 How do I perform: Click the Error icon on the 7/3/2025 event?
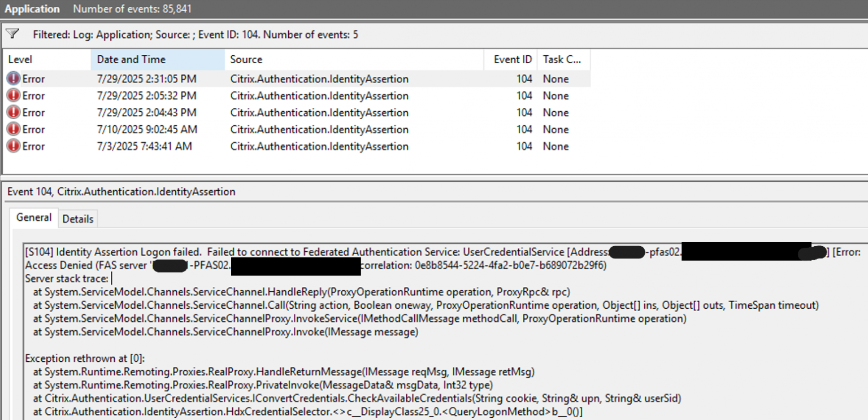tap(13, 146)
